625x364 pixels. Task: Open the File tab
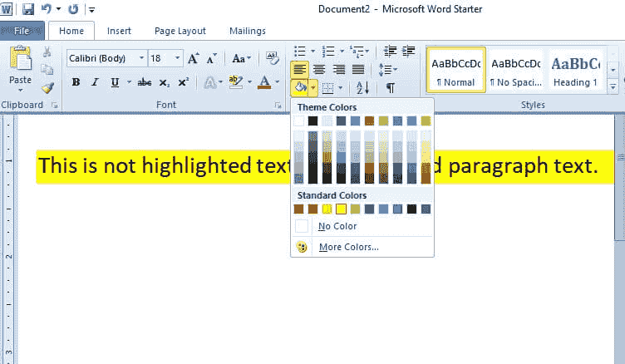point(22,31)
